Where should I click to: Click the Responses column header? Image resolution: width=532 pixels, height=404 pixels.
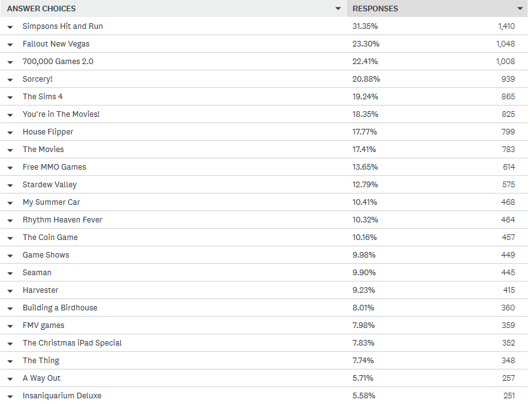pyautogui.click(x=375, y=9)
